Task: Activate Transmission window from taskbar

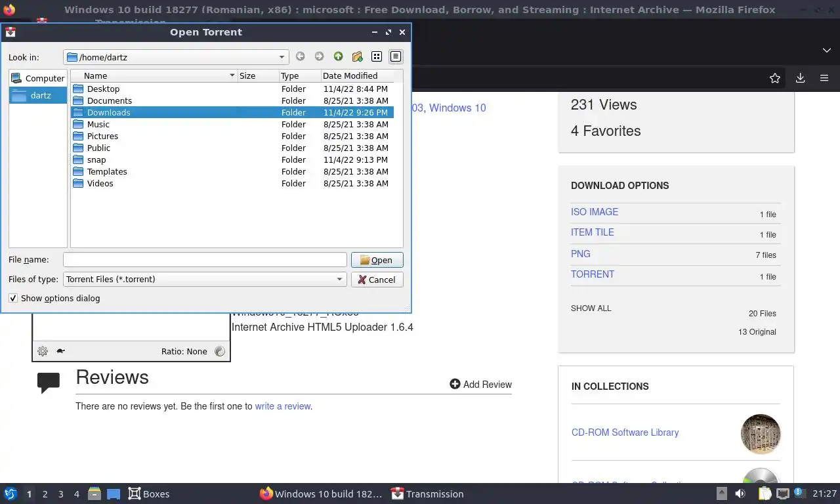Action: [427, 493]
